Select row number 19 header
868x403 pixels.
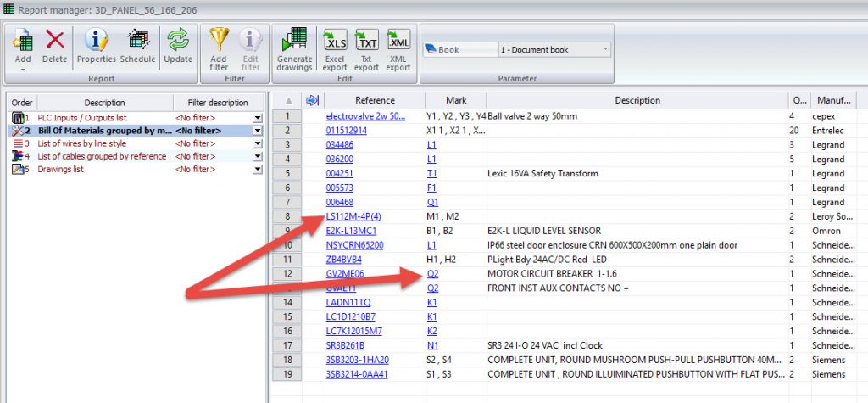click(287, 374)
